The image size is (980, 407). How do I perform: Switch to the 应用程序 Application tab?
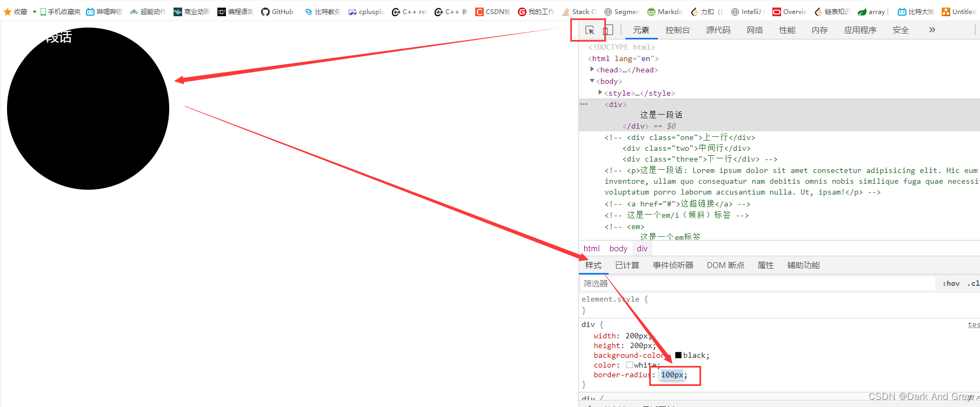tap(860, 30)
